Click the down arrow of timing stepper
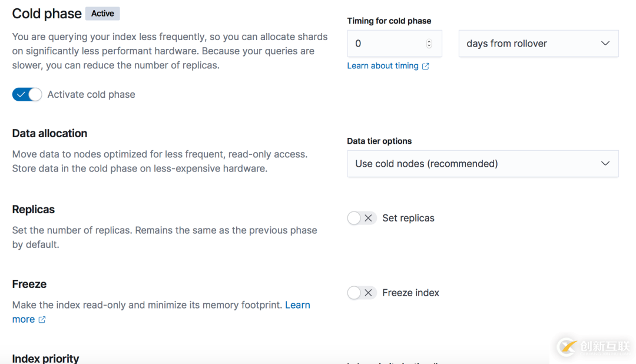 tap(429, 46)
